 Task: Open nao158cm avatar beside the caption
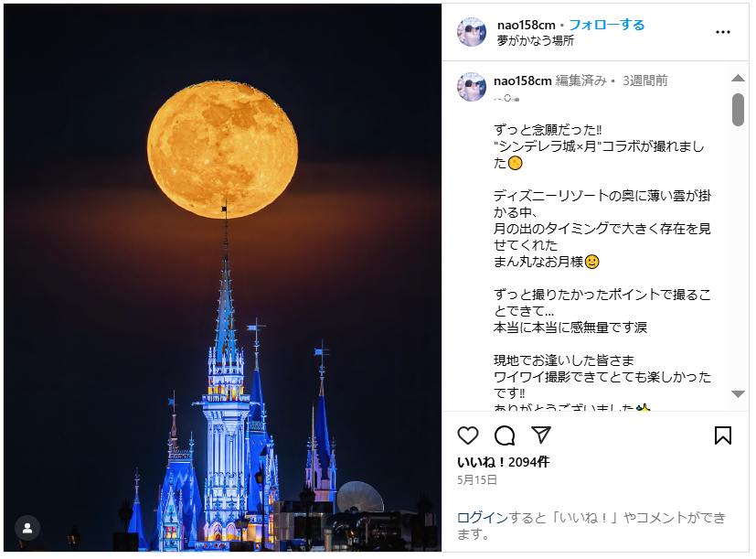coord(472,87)
